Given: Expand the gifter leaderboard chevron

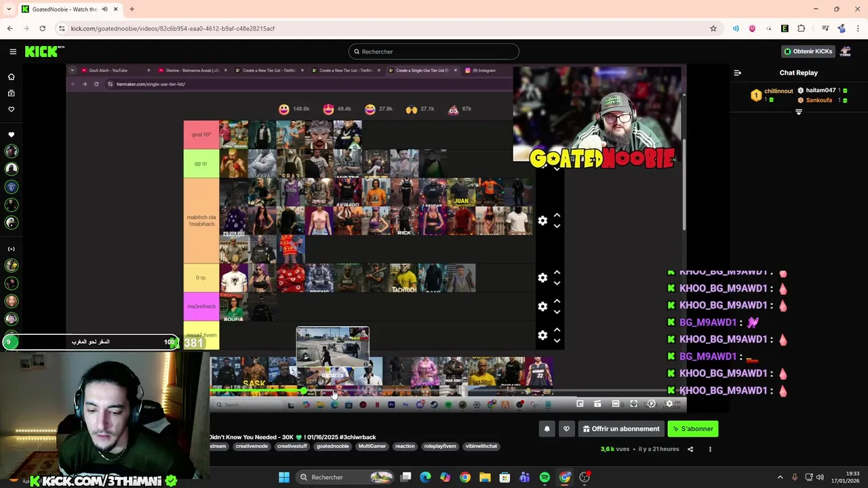Looking at the screenshot, I should click(x=798, y=113).
